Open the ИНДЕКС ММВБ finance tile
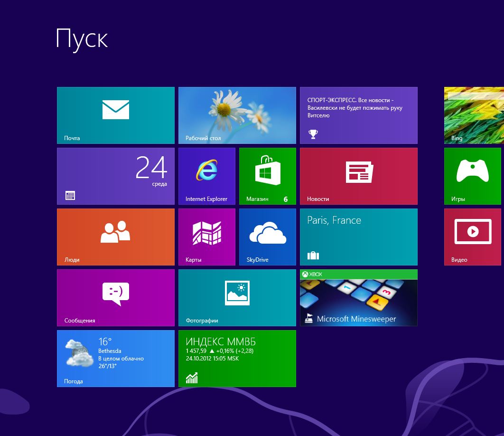504x436 pixels. pos(237,359)
